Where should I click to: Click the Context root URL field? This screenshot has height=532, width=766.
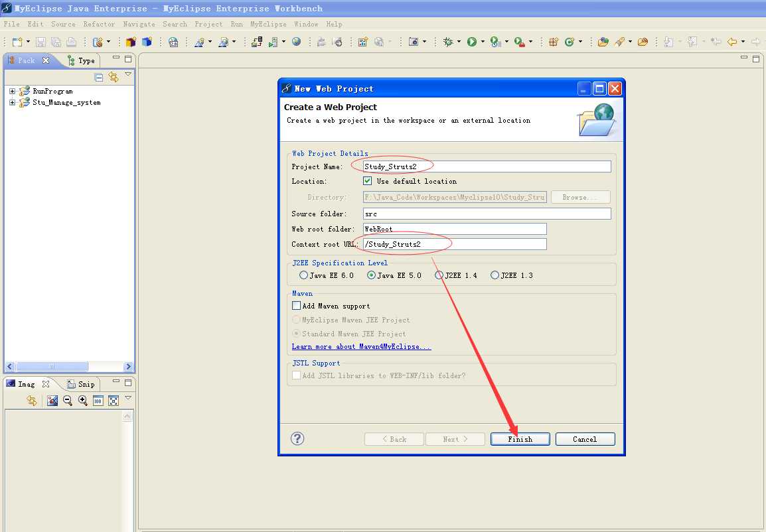point(454,244)
